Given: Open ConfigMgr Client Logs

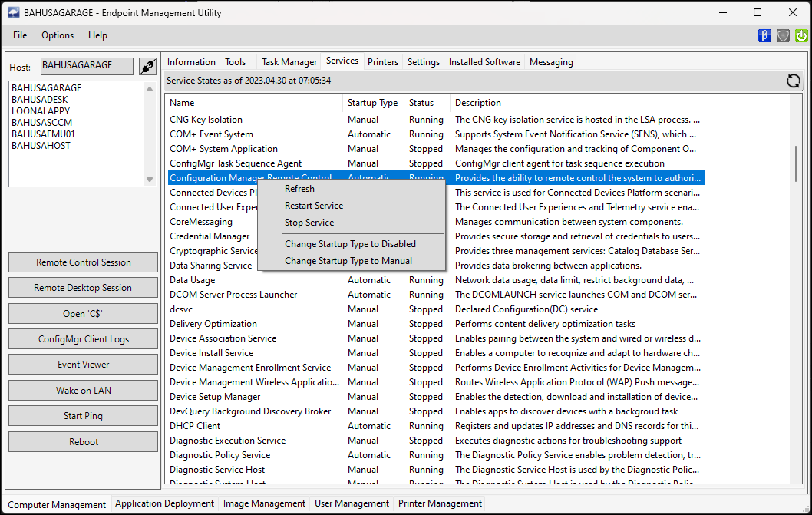Looking at the screenshot, I should pyautogui.click(x=84, y=338).
